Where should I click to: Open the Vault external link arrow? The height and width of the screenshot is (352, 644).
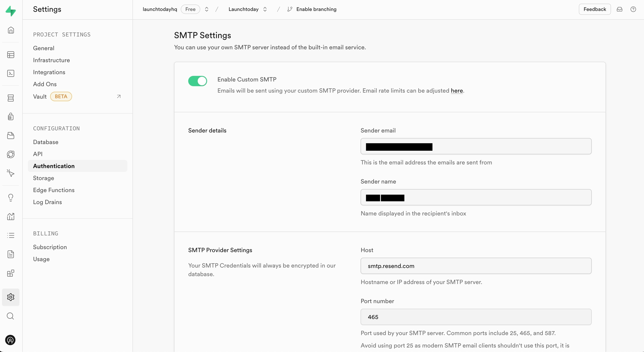coord(119,96)
